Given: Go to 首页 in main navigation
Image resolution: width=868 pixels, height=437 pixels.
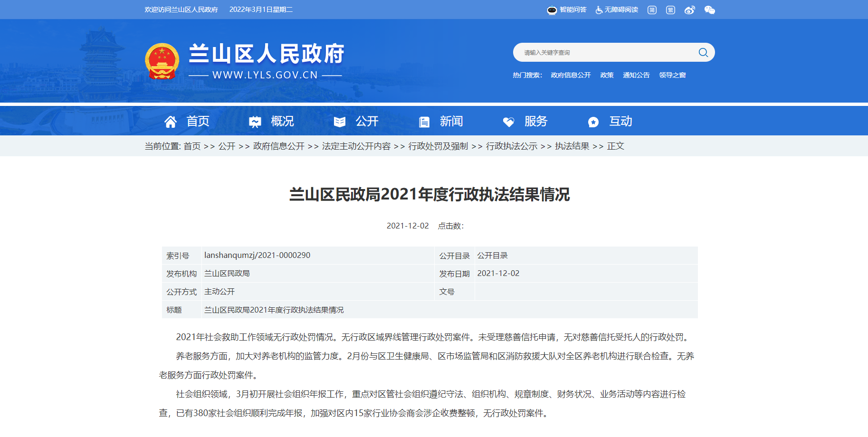Looking at the screenshot, I should coord(198,121).
